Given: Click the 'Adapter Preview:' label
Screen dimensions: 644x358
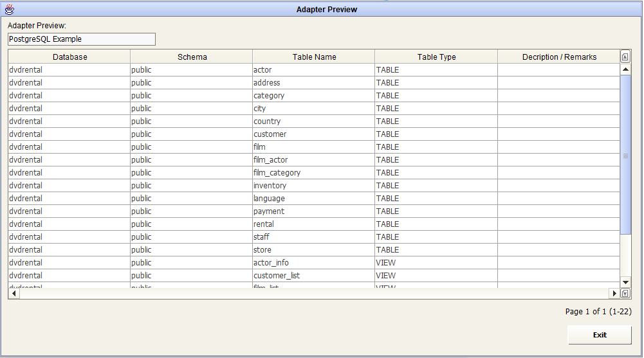Looking at the screenshot, I should tap(37, 26).
